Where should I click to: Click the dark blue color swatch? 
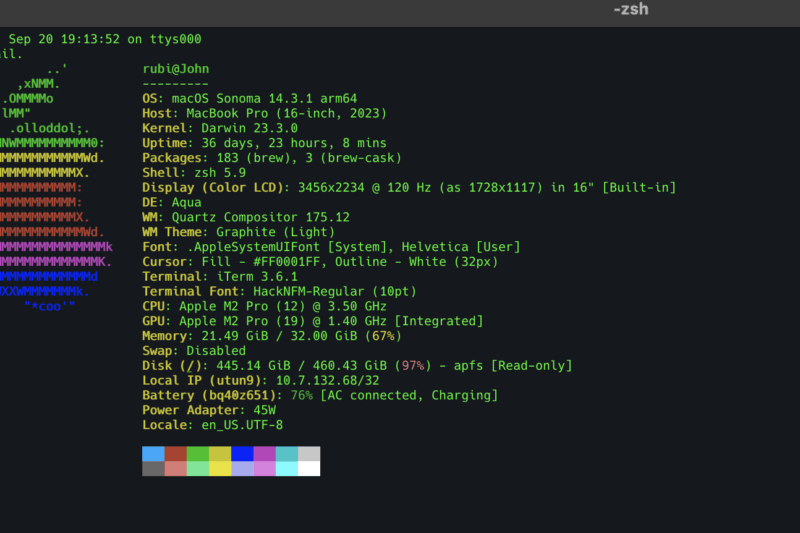[x=242, y=453]
